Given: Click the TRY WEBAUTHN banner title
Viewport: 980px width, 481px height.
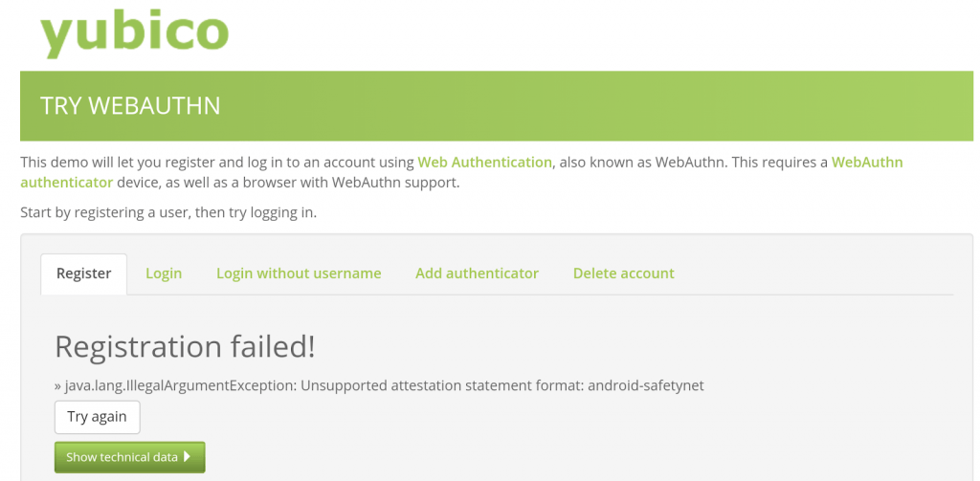Looking at the screenshot, I should pyautogui.click(x=130, y=106).
